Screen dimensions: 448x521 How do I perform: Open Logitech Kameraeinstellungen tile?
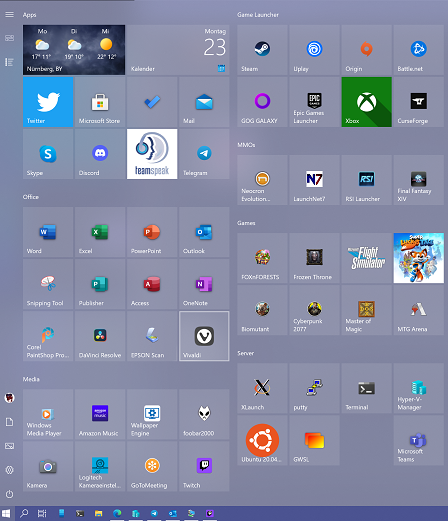click(100, 466)
